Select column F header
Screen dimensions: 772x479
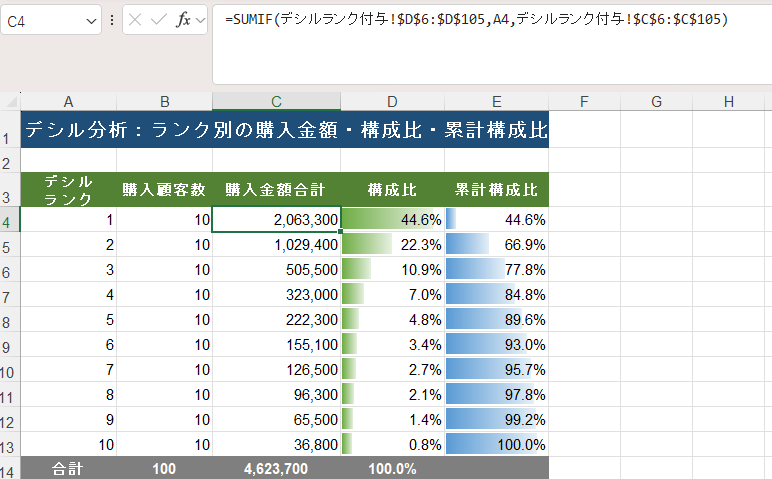(584, 102)
